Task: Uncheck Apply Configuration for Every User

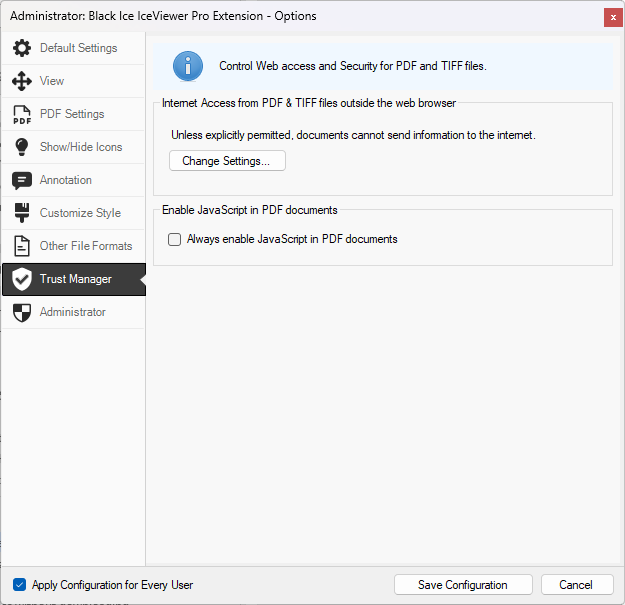Action: (x=19, y=585)
